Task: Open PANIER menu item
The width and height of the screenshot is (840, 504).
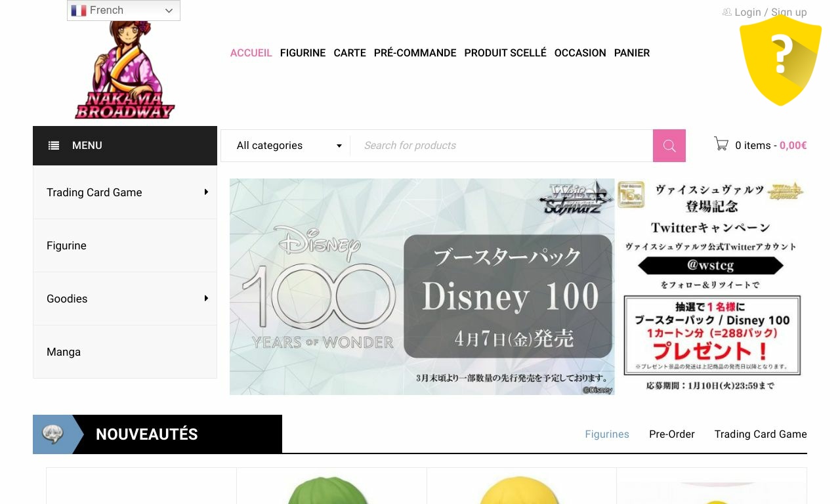Action: [632, 53]
